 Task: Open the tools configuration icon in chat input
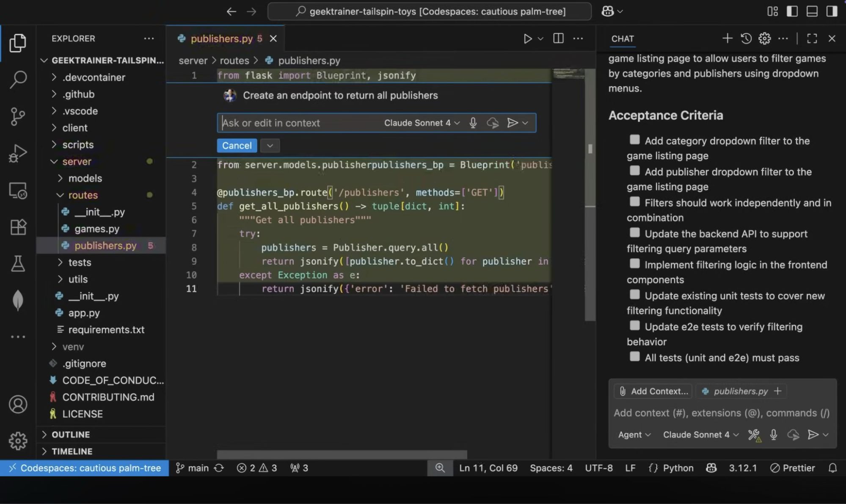[754, 435]
